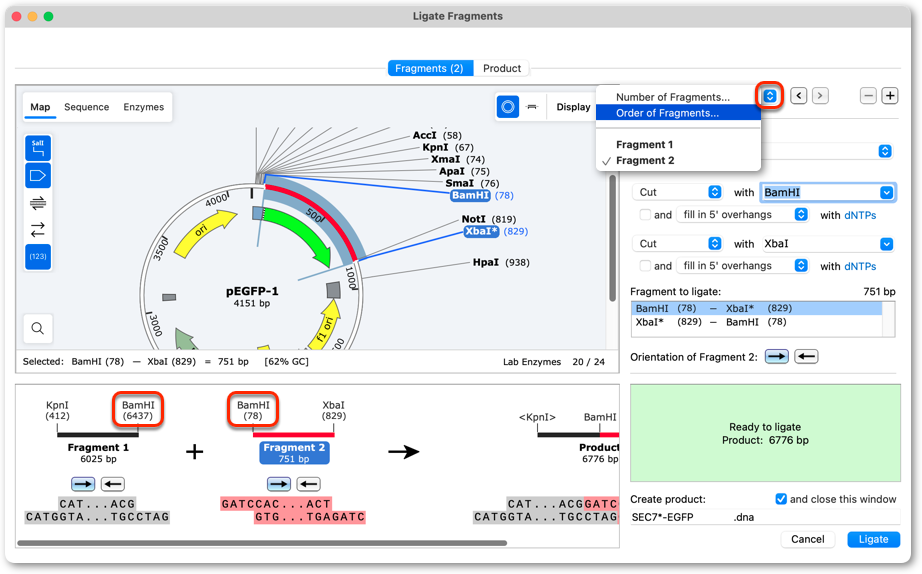Viewport: 922px width, 574px height.
Task: Click XbaI* (829) site label on map
Action: point(496,231)
